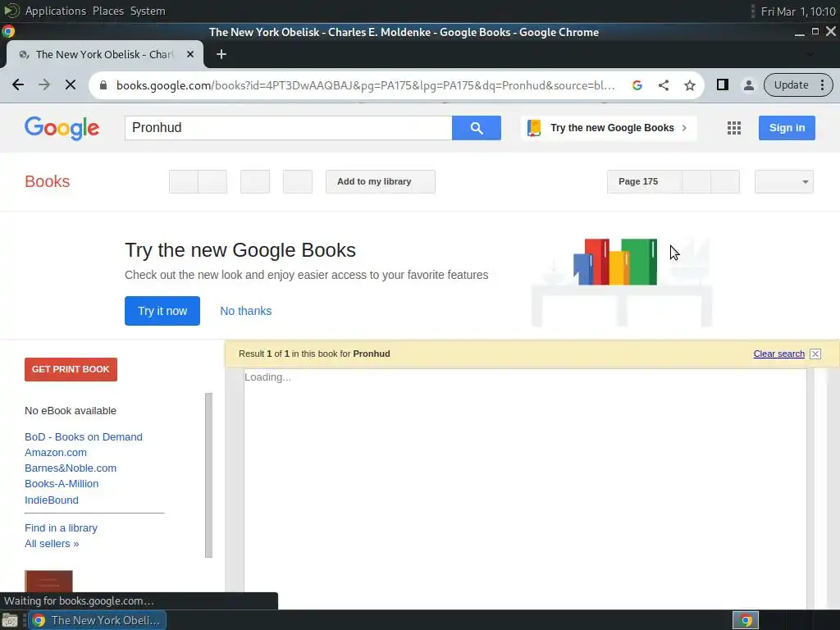View site lock information

pos(103,85)
